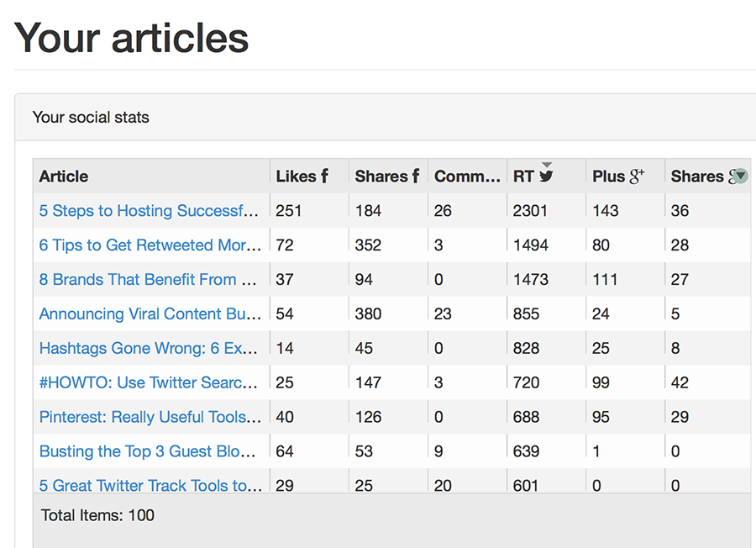Click the Facebook icon in Likes header
756x548 pixels.
click(324, 177)
